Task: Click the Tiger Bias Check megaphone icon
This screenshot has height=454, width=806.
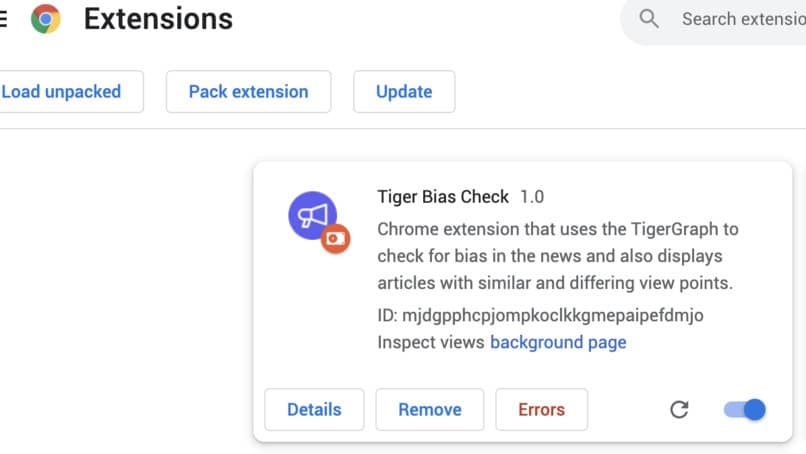Action: (x=313, y=215)
